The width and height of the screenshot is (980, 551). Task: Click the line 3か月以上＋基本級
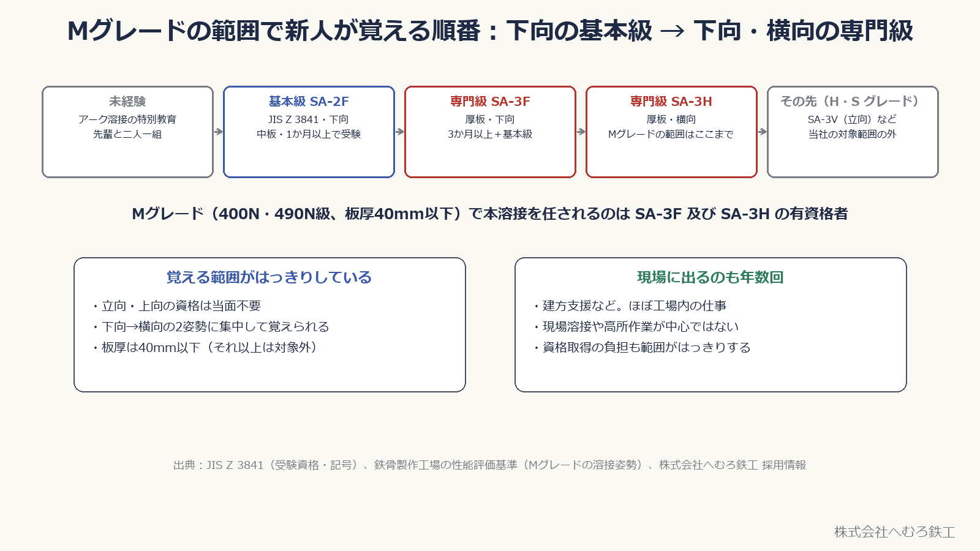pyautogui.click(x=490, y=134)
